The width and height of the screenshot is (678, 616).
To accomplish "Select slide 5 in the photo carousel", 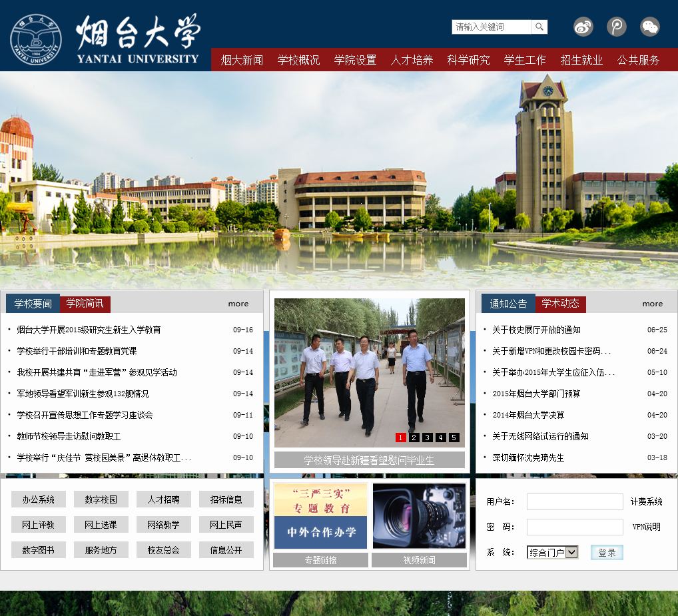I will (x=454, y=438).
